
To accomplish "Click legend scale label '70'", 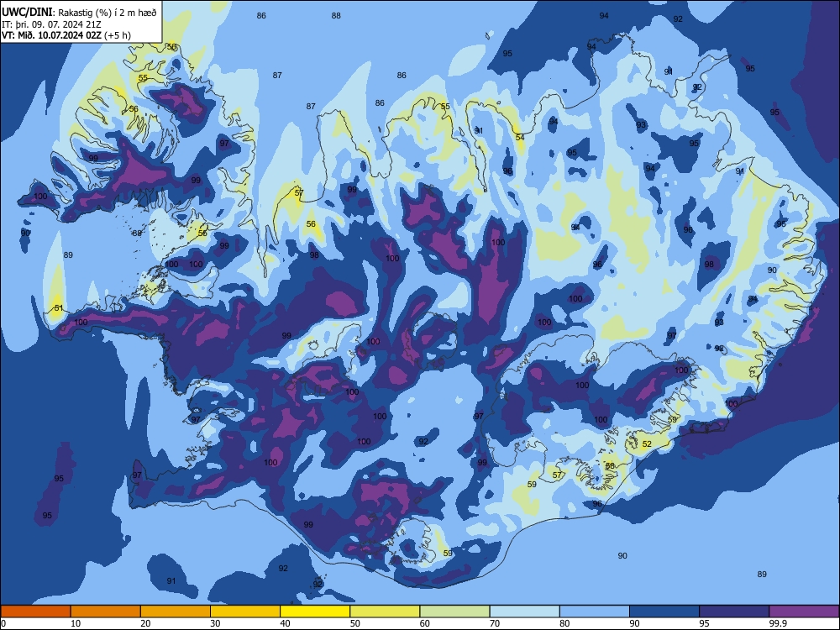I will pos(495,623).
